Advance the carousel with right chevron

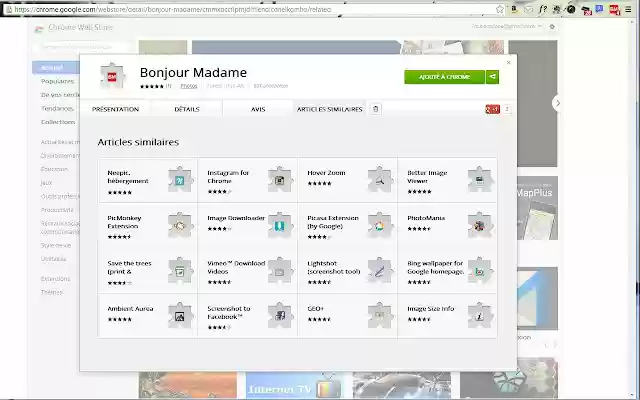(558, 103)
